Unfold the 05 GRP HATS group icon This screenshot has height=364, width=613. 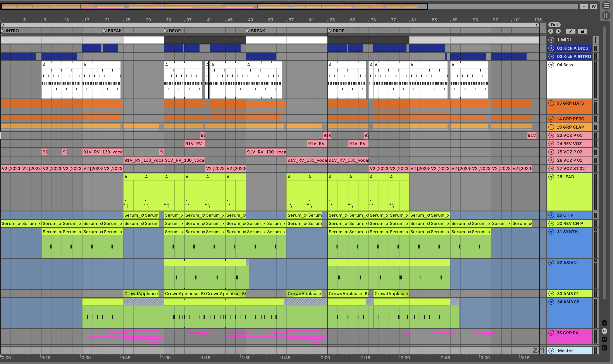coord(551,103)
